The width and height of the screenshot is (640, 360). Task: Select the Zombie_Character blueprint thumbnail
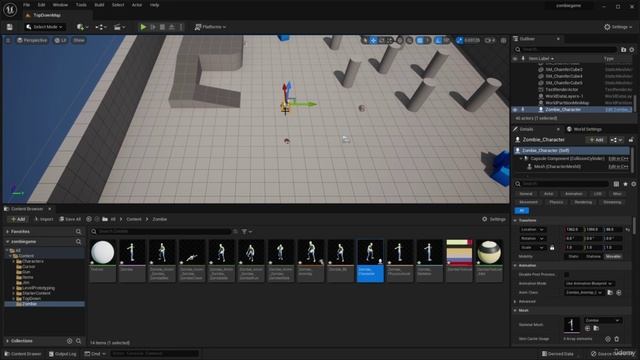[x=370, y=260]
